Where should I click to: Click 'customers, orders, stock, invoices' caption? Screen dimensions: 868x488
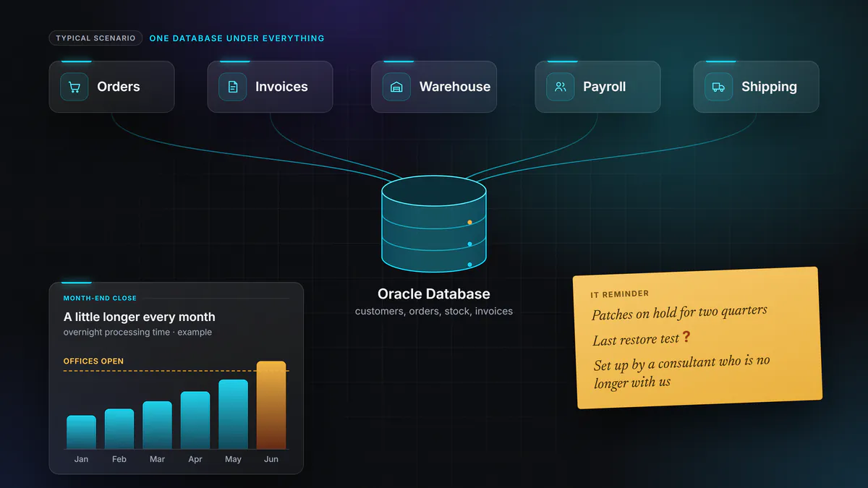tap(434, 312)
